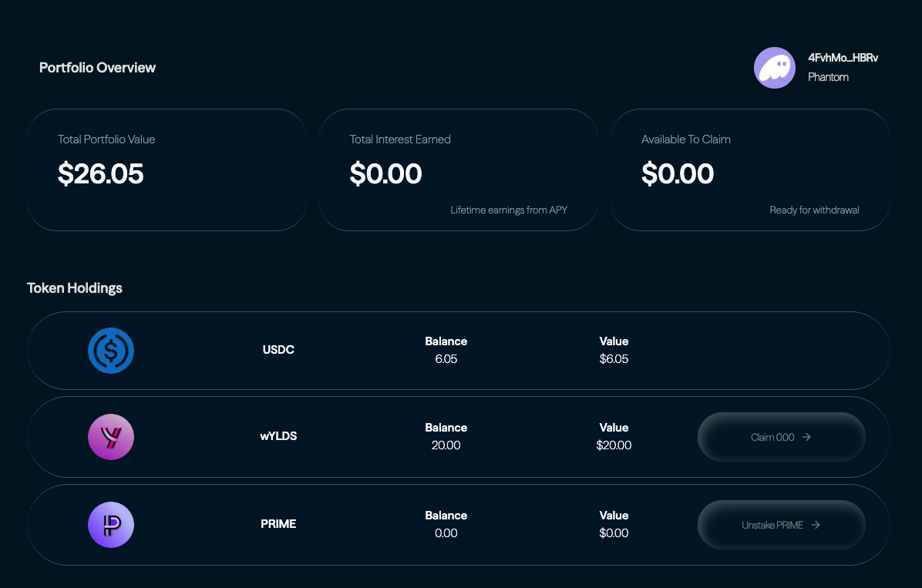This screenshot has width=922, height=588.
Task: Click the PRIME token name
Action: pyautogui.click(x=278, y=524)
